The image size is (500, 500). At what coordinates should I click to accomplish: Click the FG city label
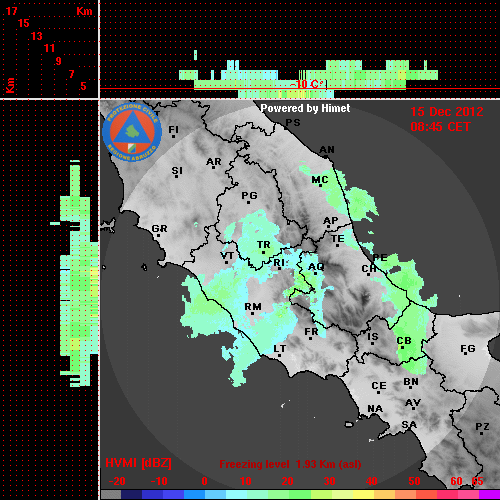468,349
